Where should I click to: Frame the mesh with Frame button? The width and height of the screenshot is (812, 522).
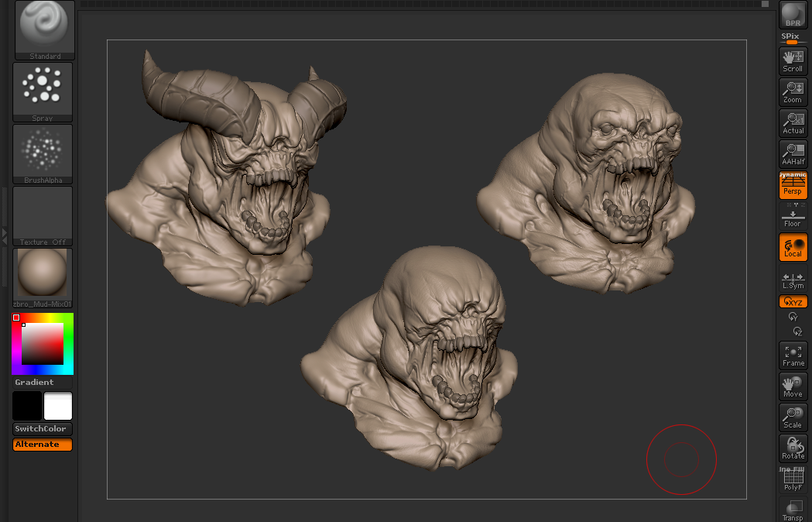(x=793, y=355)
